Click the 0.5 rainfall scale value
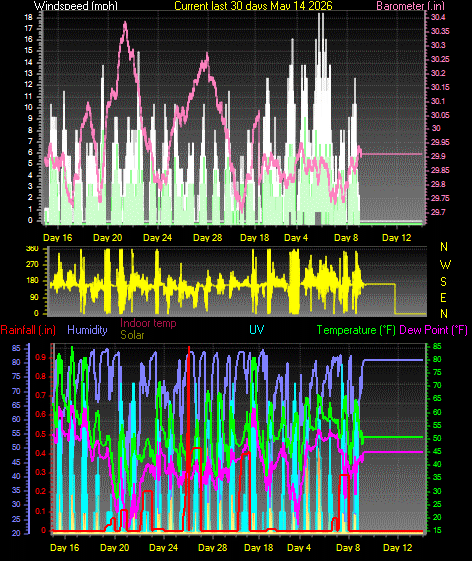Screen dimensions: 472x561 tap(41, 434)
